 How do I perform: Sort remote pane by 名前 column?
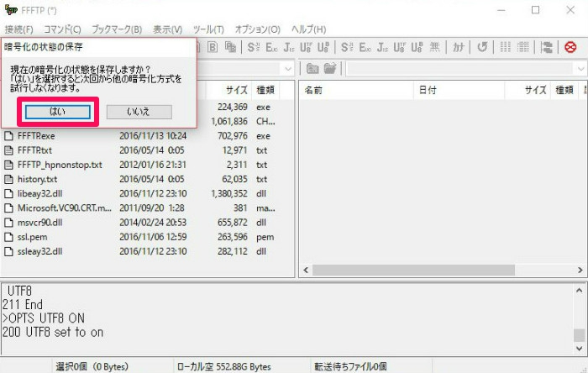click(357, 90)
